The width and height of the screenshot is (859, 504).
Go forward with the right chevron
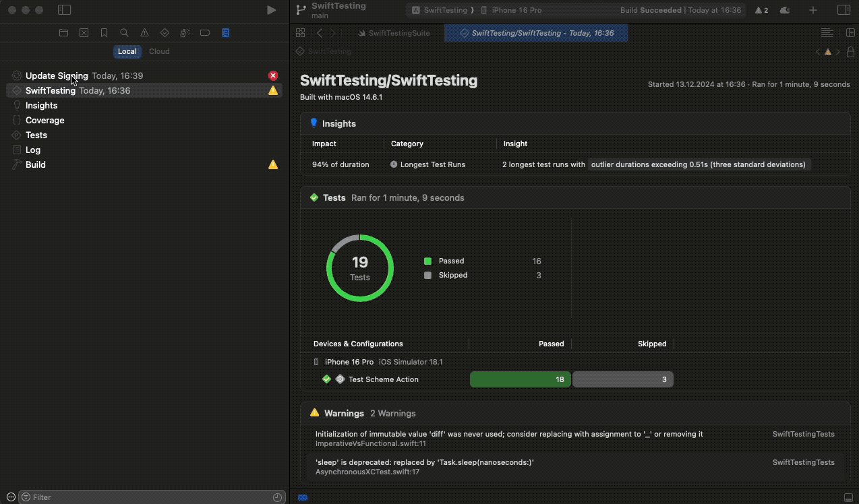tap(333, 33)
